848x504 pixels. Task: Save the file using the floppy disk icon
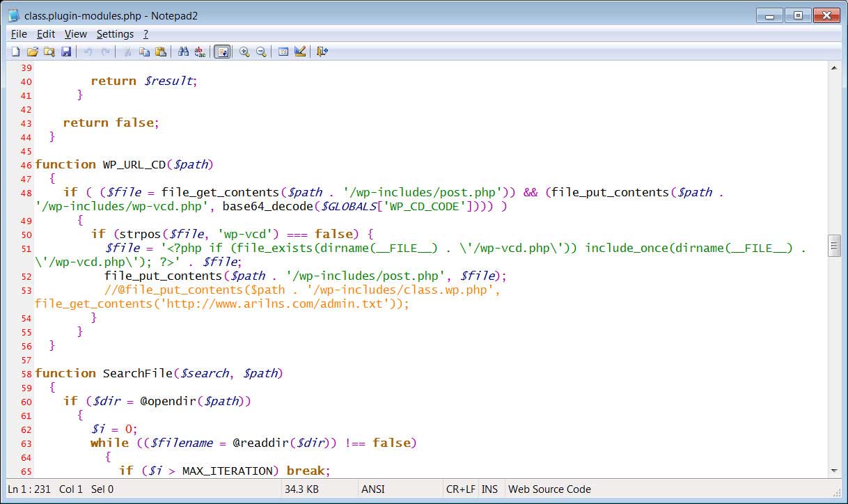(66, 52)
